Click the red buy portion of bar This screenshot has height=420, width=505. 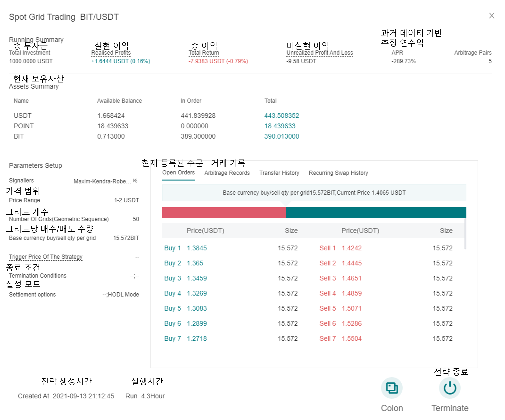click(x=224, y=212)
